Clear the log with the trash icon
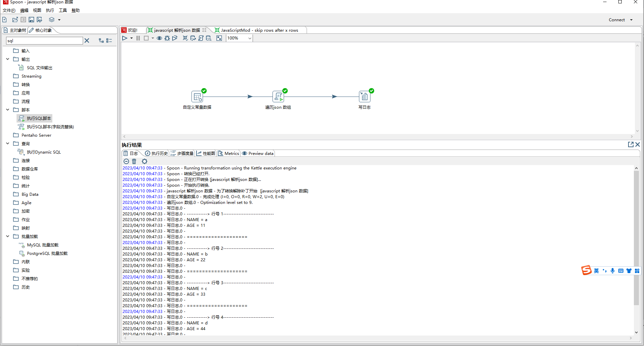Viewport: 644px width, 346px height. pyautogui.click(x=134, y=161)
